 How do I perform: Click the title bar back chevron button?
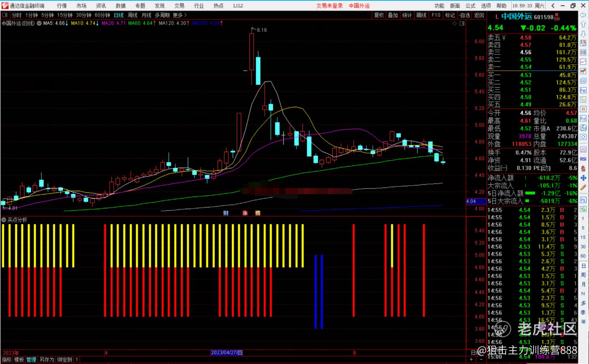coord(553,6)
